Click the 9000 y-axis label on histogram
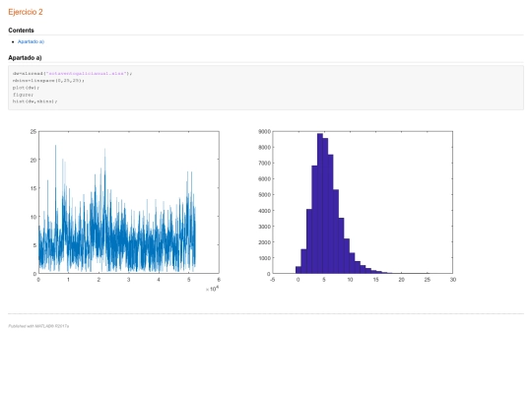532x399 pixels. coord(264,131)
